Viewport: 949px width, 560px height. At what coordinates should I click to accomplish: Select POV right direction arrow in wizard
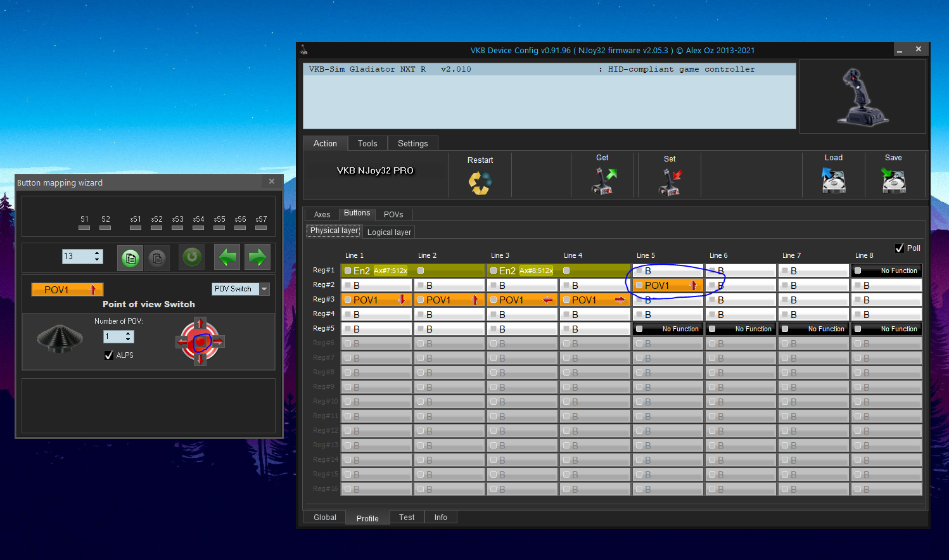click(x=217, y=341)
